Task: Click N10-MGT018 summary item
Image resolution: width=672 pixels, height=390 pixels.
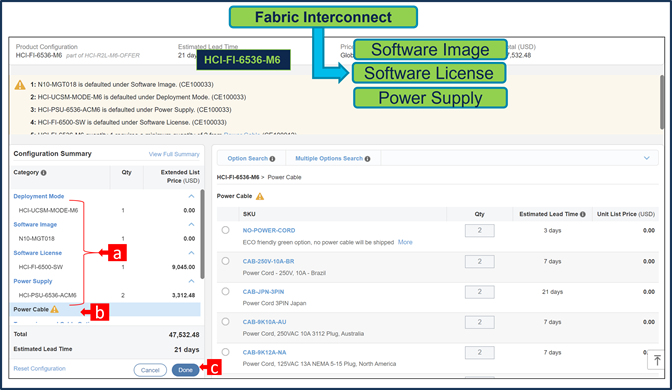Action: [x=36, y=239]
